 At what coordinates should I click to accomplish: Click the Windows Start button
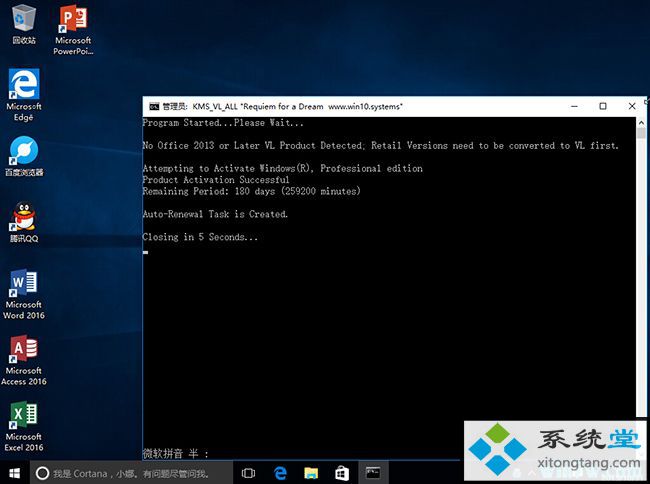coord(15,473)
